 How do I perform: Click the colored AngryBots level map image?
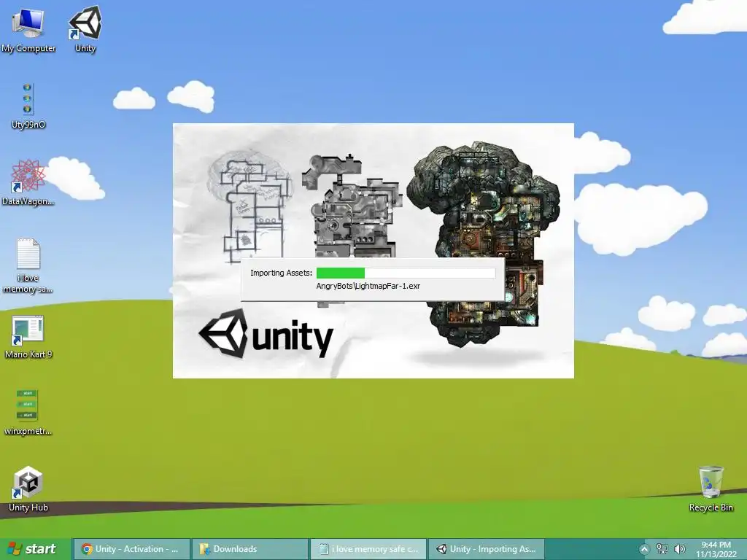pos(483,243)
